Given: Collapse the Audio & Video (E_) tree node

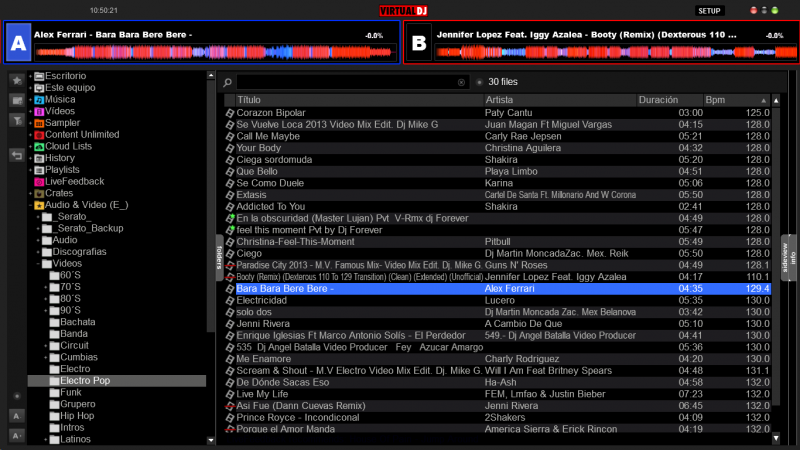Looking at the screenshot, I should click(31, 205).
